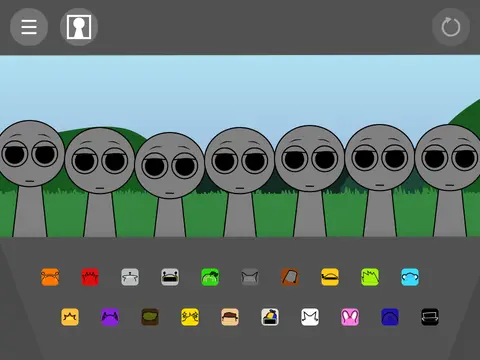The height and width of the screenshot is (360, 480).
Task: Pick the gray and black robot sound icon
Action: (170, 277)
